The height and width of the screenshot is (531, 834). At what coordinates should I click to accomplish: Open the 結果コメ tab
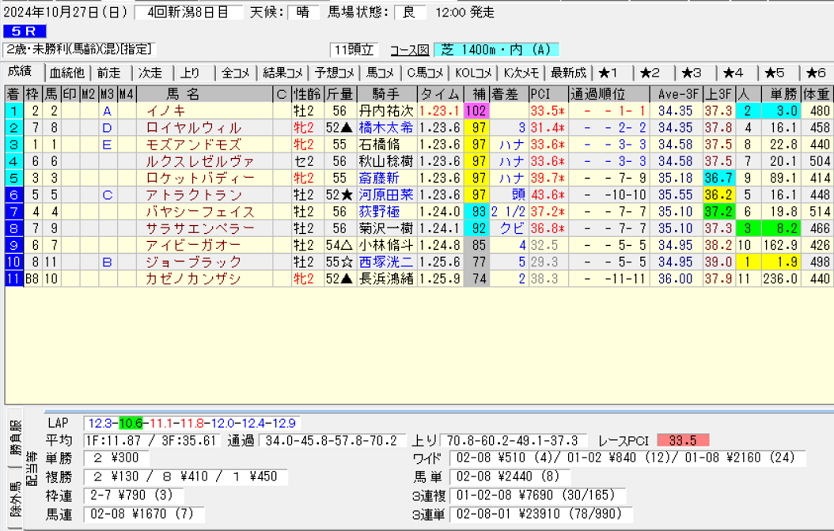coord(283,73)
